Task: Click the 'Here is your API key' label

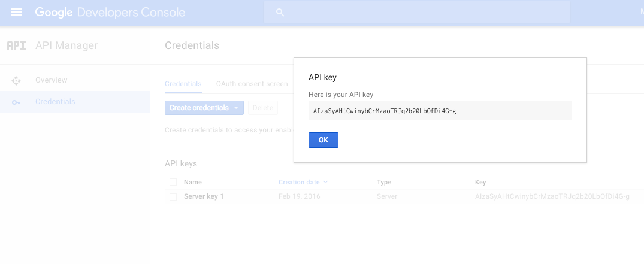Action: 341,95
